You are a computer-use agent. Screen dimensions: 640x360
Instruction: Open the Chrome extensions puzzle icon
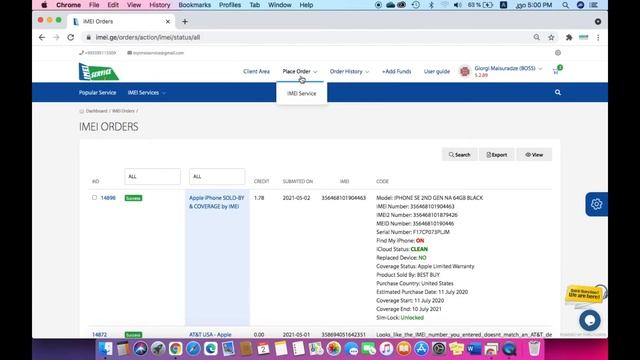point(569,37)
